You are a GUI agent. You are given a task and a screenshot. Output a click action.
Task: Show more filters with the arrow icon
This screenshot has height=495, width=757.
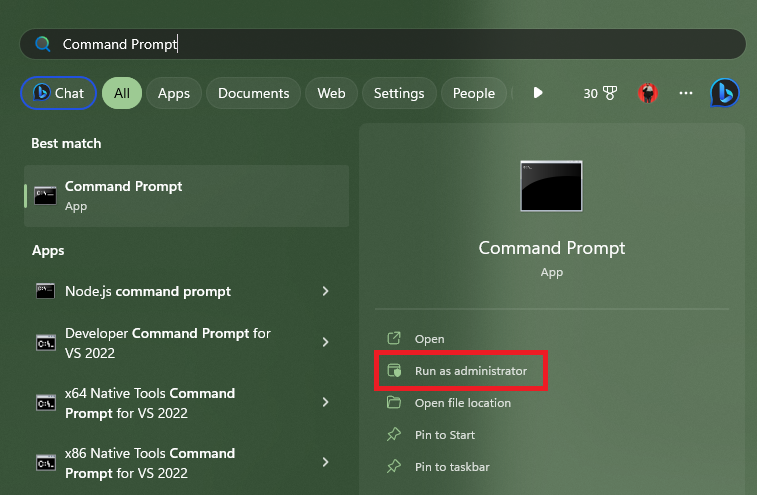coord(538,93)
